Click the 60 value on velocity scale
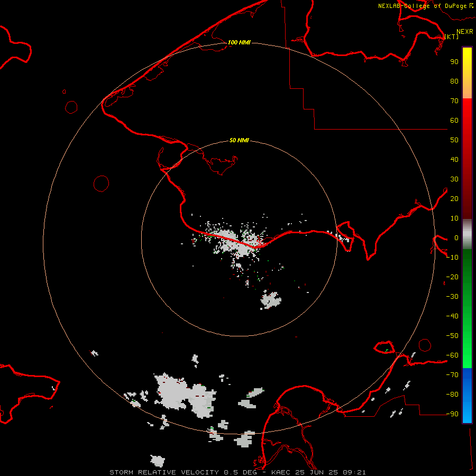The height and width of the screenshot is (476, 476). [x=454, y=120]
